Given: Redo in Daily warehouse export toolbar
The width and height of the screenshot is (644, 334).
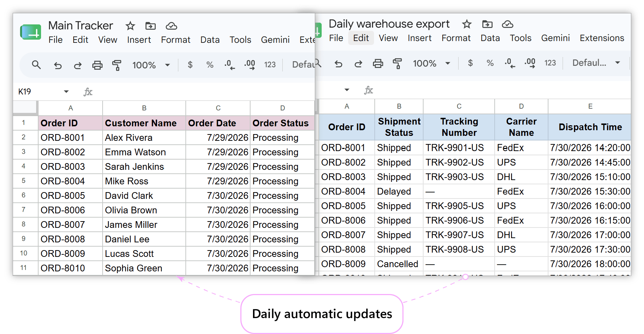Looking at the screenshot, I should (x=358, y=63).
